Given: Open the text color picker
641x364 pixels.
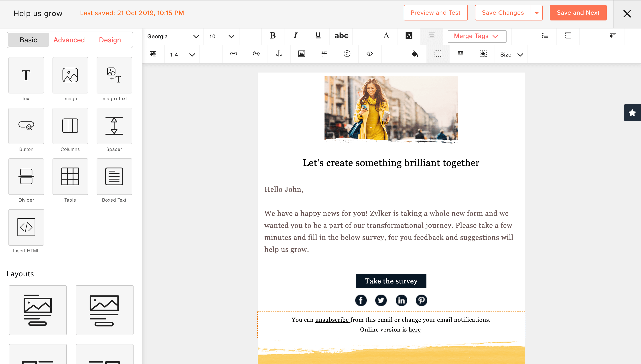Looking at the screenshot, I should click(386, 36).
